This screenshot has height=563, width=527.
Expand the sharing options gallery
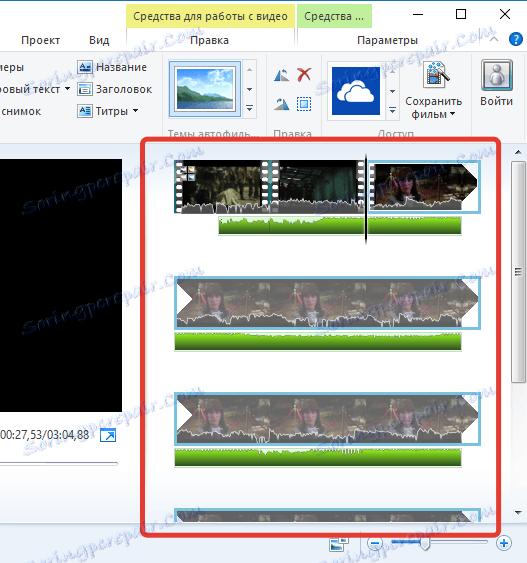(x=392, y=110)
